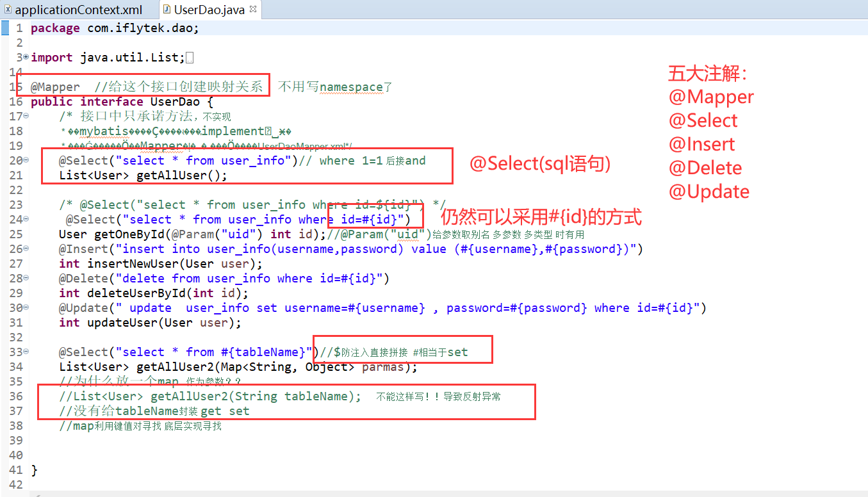Click the closing brace on line 41
Image resolution: width=868 pixels, height=497 pixels.
pos(34,470)
